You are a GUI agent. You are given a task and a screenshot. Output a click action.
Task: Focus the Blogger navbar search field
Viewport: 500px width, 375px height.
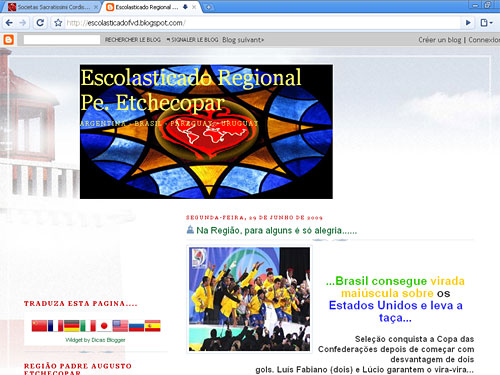point(62,40)
